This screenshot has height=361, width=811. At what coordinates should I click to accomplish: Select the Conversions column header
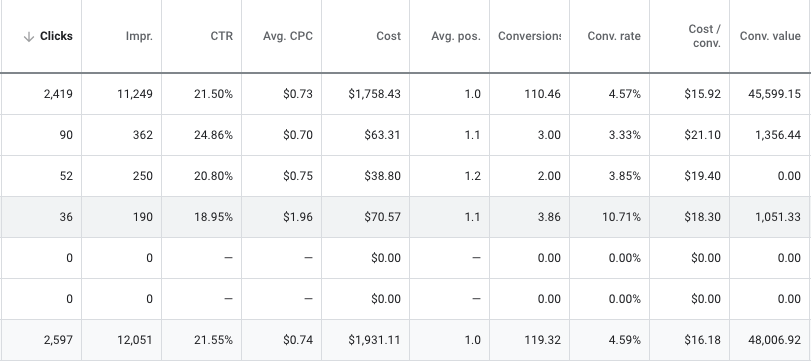pos(529,36)
